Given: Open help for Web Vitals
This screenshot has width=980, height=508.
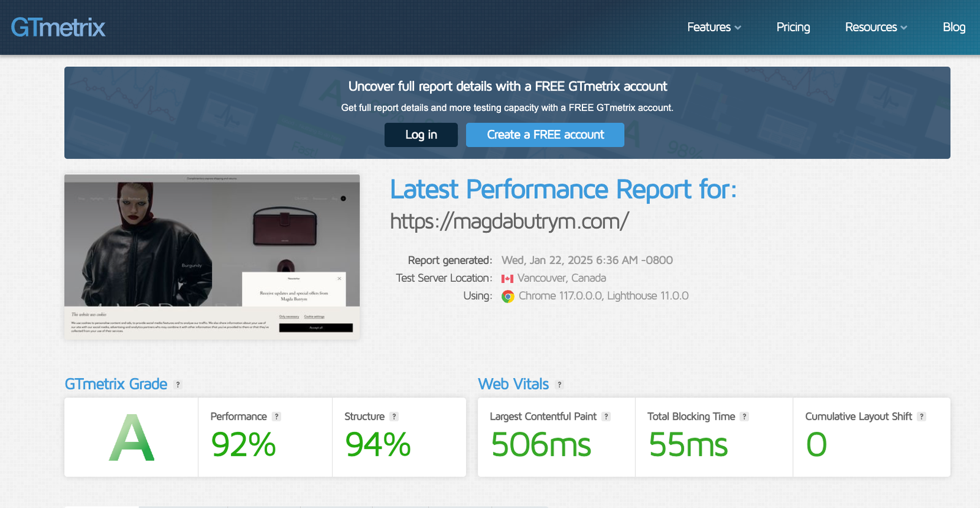Looking at the screenshot, I should [559, 385].
